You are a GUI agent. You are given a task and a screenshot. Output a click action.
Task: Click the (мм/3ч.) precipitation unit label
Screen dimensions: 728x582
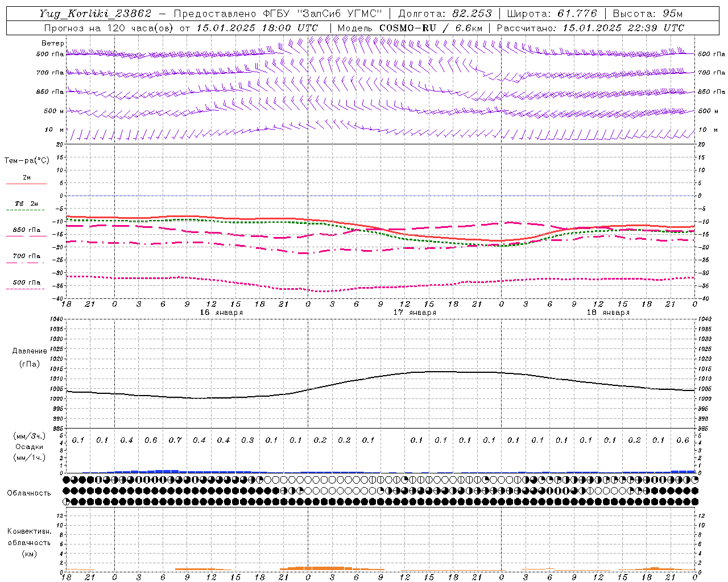coord(30,436)
